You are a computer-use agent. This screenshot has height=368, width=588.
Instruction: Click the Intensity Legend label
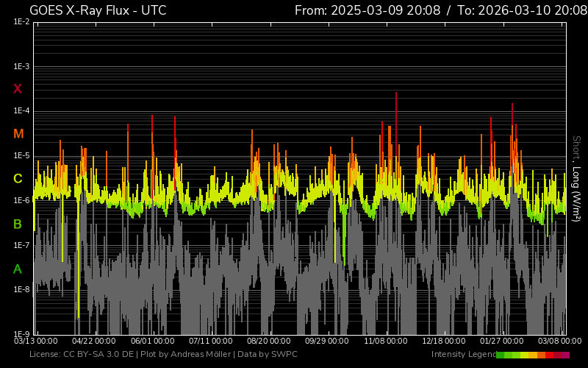463,355
